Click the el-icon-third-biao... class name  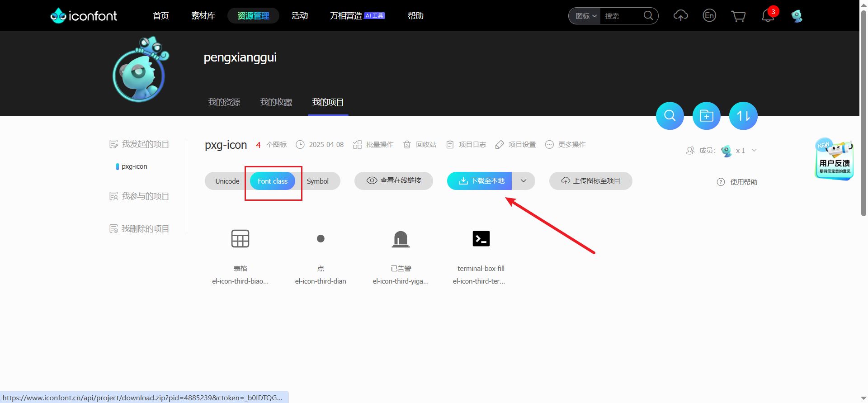click(x=240, y=281)
